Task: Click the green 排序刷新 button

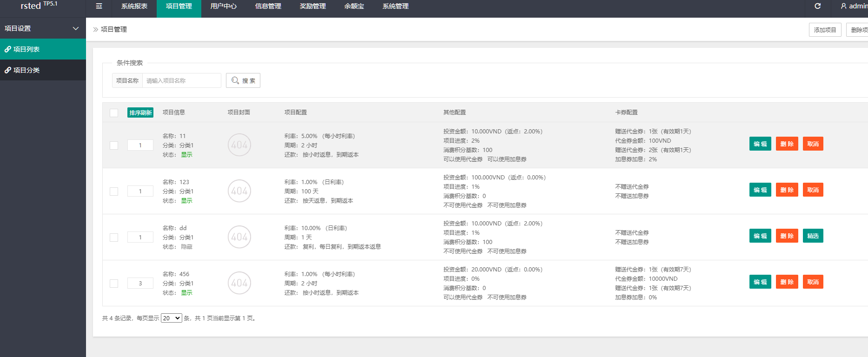Action: 140,112
